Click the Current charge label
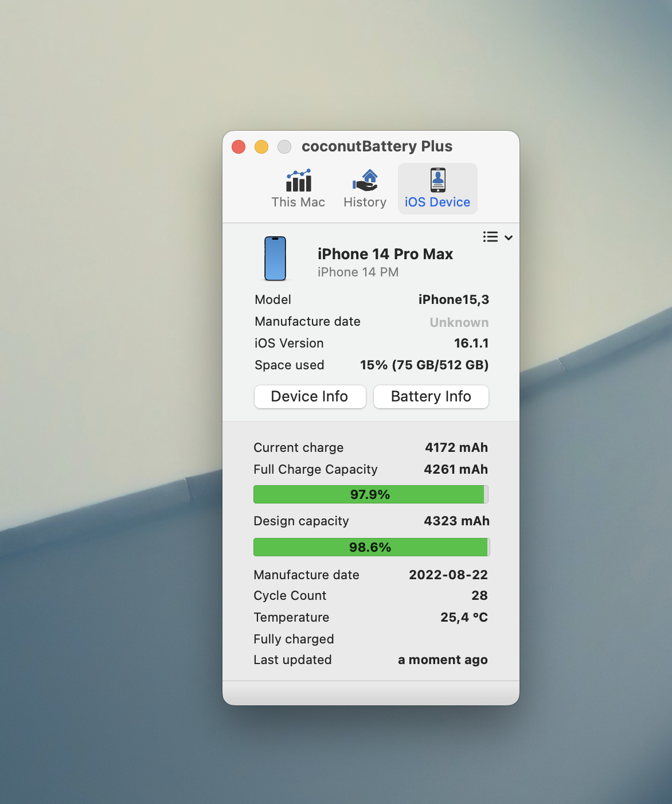 (299, 447)
